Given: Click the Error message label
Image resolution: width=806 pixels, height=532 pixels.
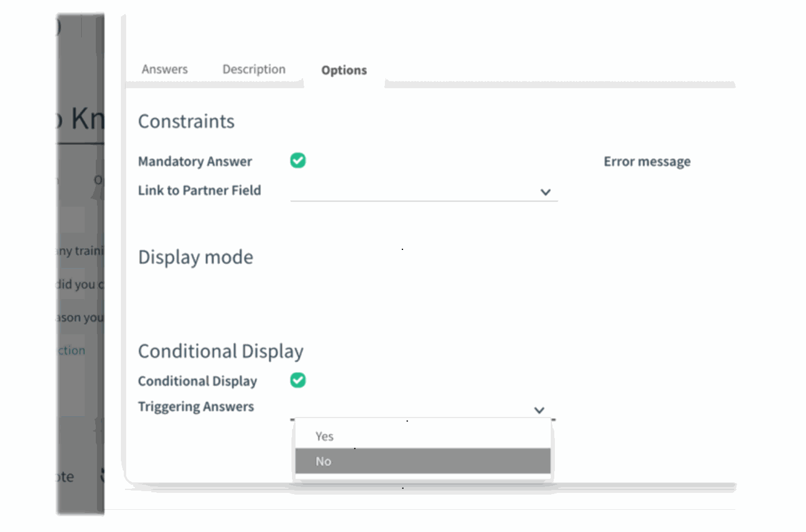Looking at the screenshot, I should [x=647, y=162].
